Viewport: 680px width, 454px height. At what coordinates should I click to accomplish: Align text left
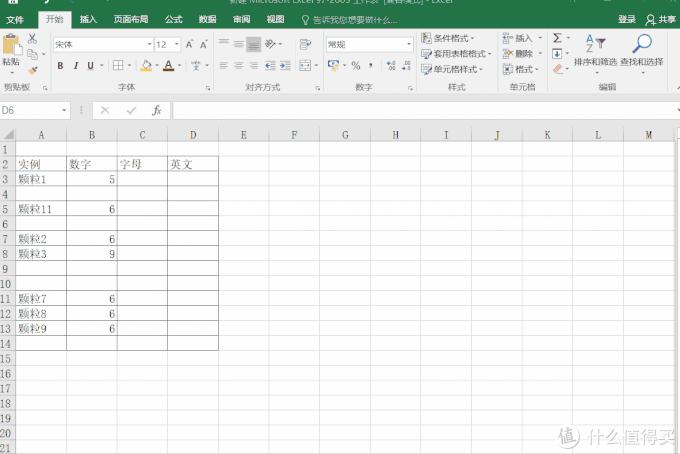(x=223, y=65)
